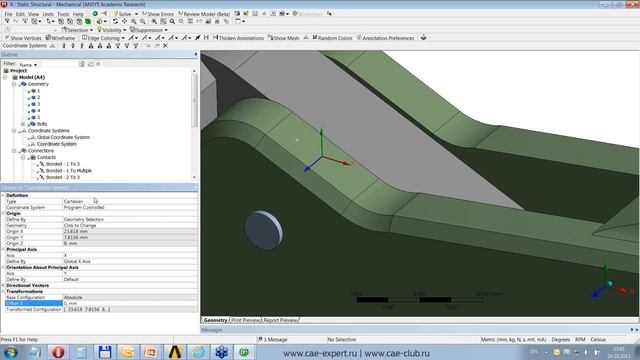Click the floppy disk save icon in taskbar
The width and height of the screenshot is (640, 360).
[105, 352]
